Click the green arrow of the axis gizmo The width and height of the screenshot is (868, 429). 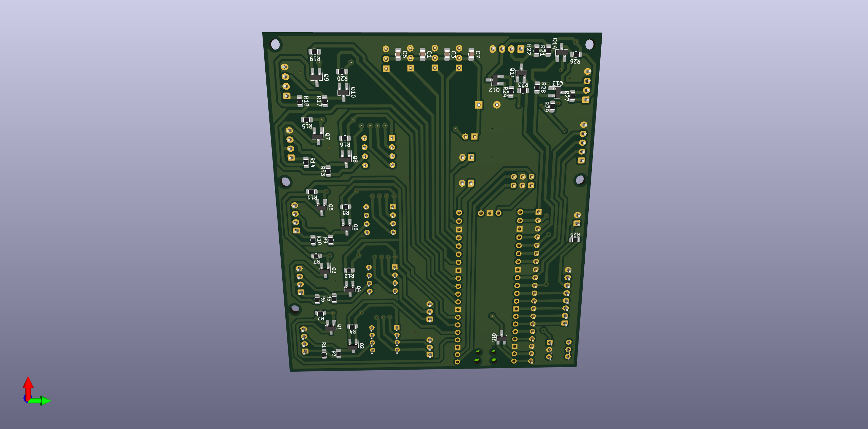(x=40, y=401)
